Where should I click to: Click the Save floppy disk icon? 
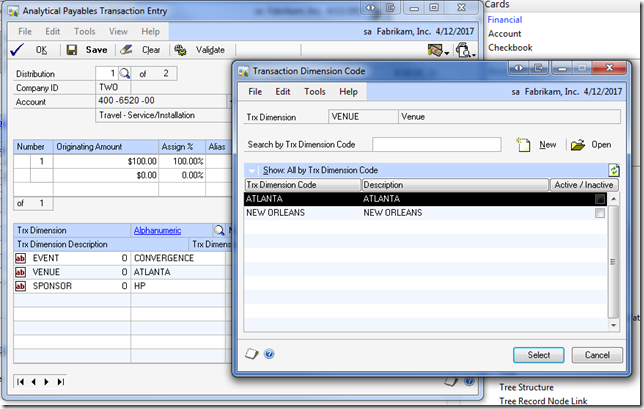(x=72, y=50)
